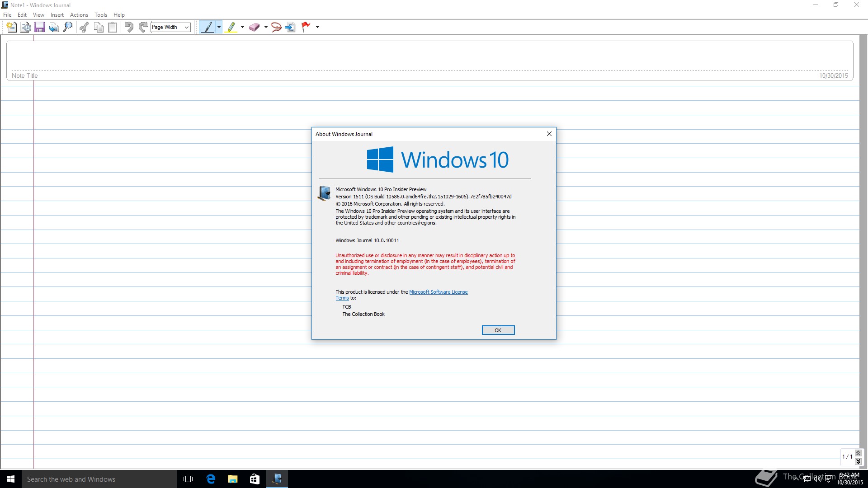Screen dimensions: 868x488
Task: Click the Insert/Remove Space tool icon
Action: pyautogui.click(x=290, y=27)
